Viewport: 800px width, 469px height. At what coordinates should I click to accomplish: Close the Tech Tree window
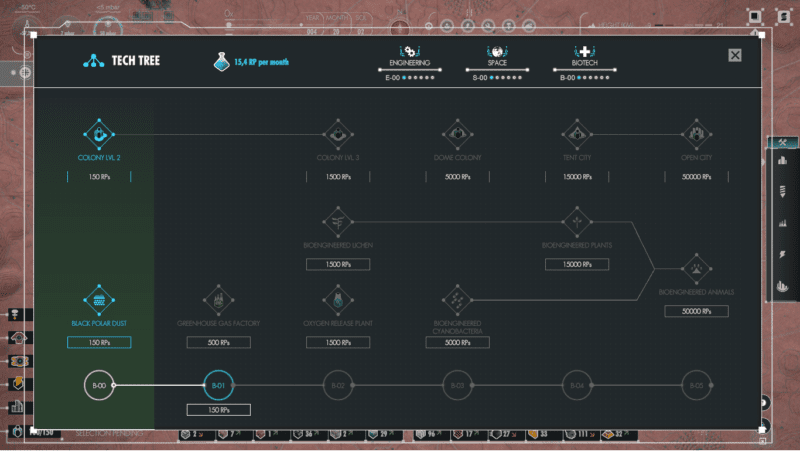click(x=735, y=56)
